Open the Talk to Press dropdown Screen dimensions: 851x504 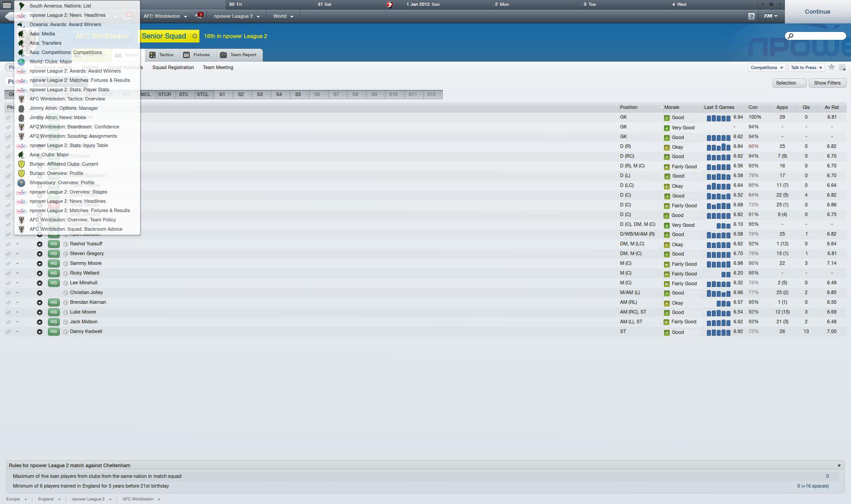806,68
